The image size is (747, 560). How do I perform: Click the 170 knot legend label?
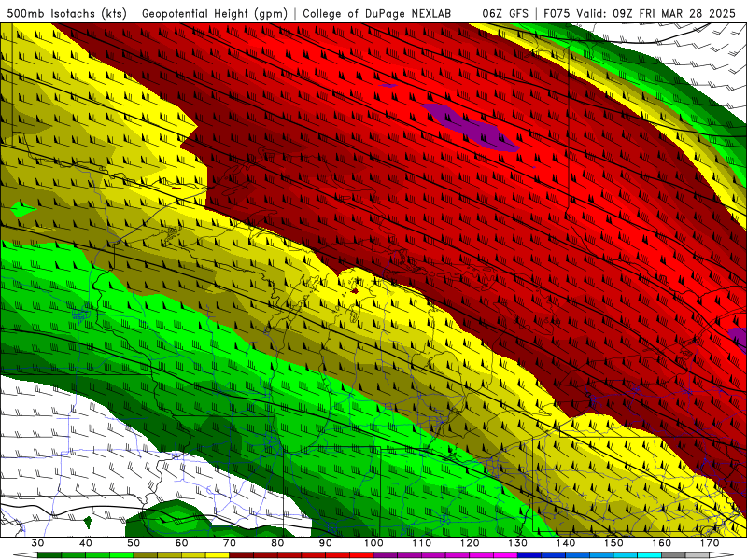point(710,543)
